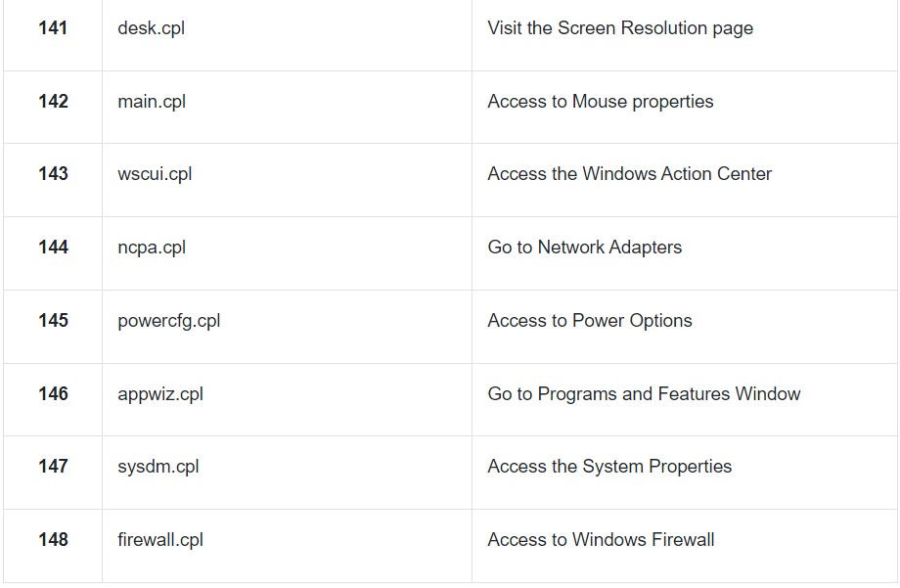
Task: Select the ncpa.cpl command entry
Action: tap(152, 248)
